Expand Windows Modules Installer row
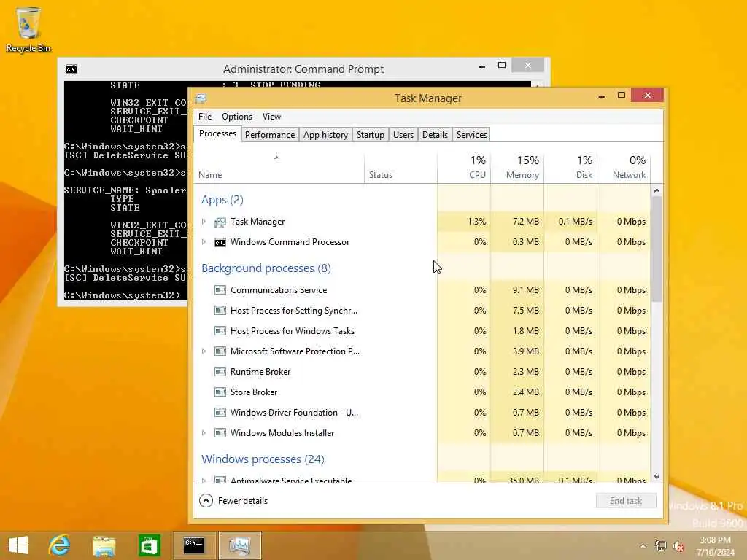 (204, 433)
